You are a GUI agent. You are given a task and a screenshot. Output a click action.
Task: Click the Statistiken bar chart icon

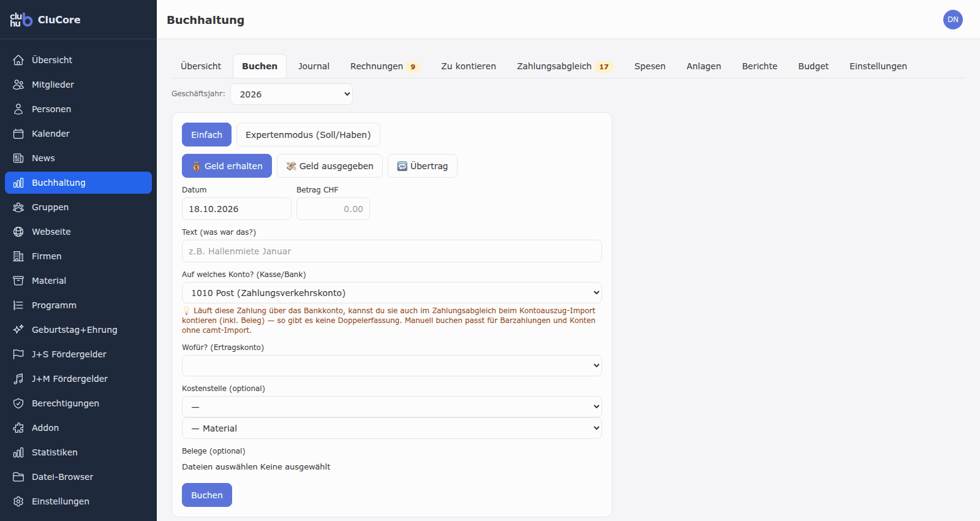(x=18, y=452)
